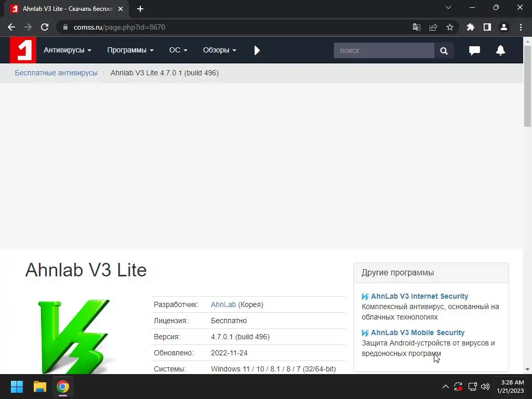
Task: Expand the Программы dropdown menu
Action: coord(130,50)
